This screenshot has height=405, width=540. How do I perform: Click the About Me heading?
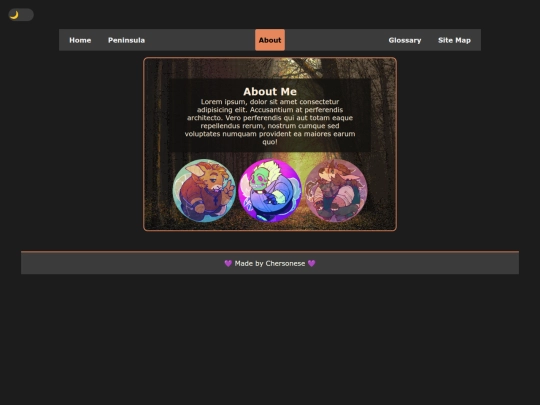pos(270,92)
